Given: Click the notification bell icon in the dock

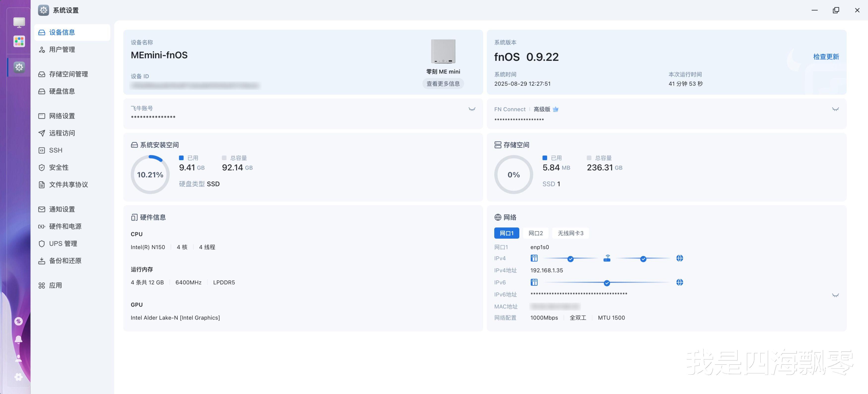Looking at the screenshot, I should click(19, 339).
